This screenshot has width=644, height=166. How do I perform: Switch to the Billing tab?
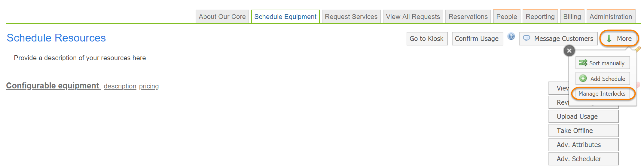point(572,17)
